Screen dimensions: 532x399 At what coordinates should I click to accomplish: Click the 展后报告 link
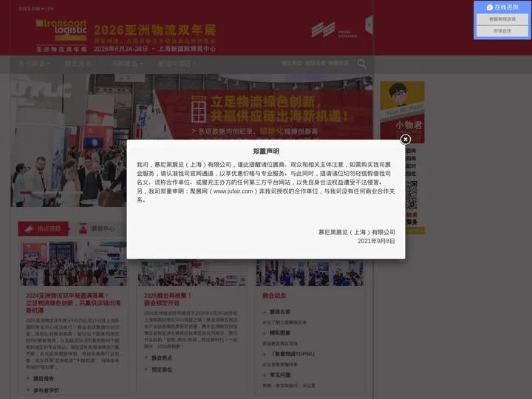point(44,378)
